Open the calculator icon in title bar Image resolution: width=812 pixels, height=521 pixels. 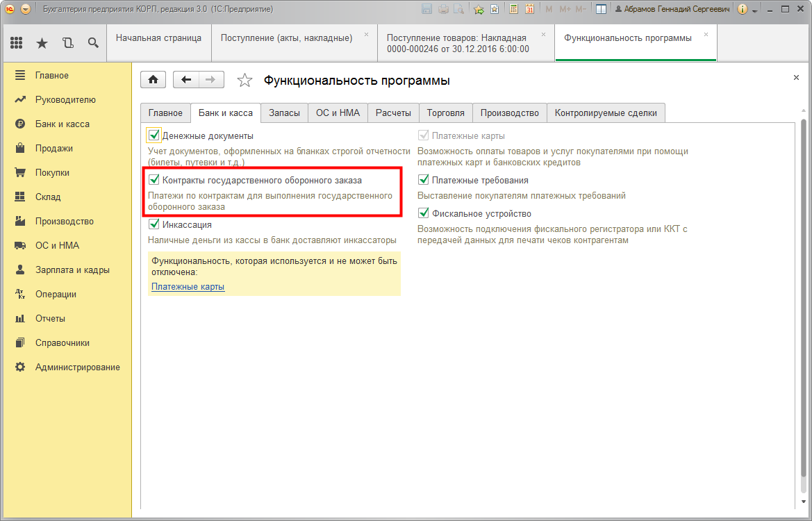point(514,9)
